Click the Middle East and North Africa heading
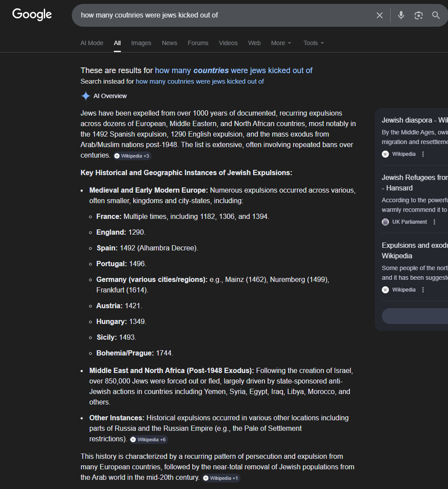Screen dimensions: 448x489 pyautogui.click(x=172, y=370)
